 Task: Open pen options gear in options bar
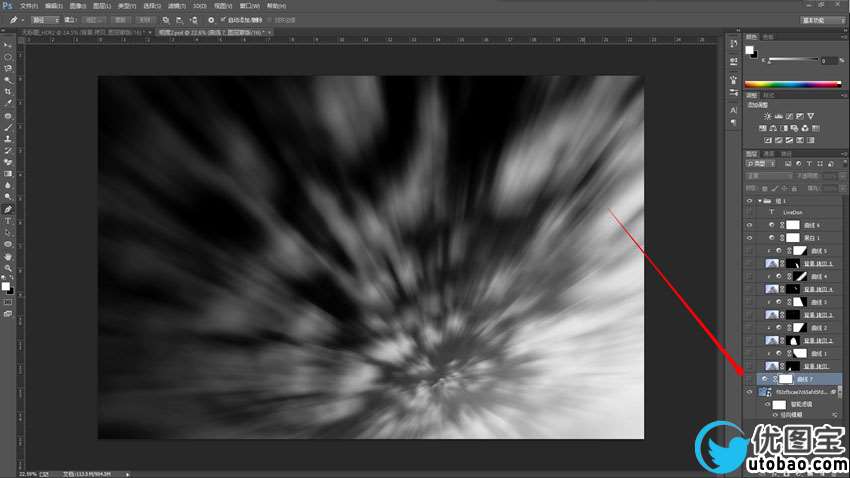[211, 20]
